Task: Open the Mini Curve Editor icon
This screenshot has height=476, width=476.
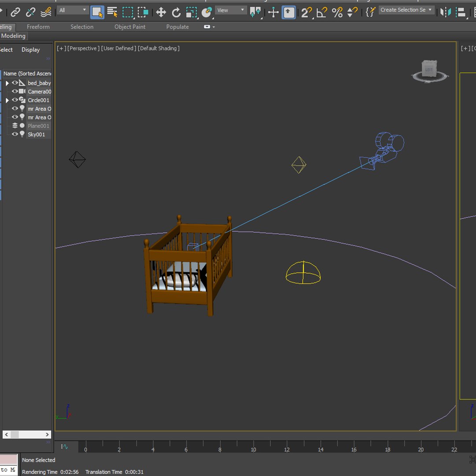Action: 65,446
